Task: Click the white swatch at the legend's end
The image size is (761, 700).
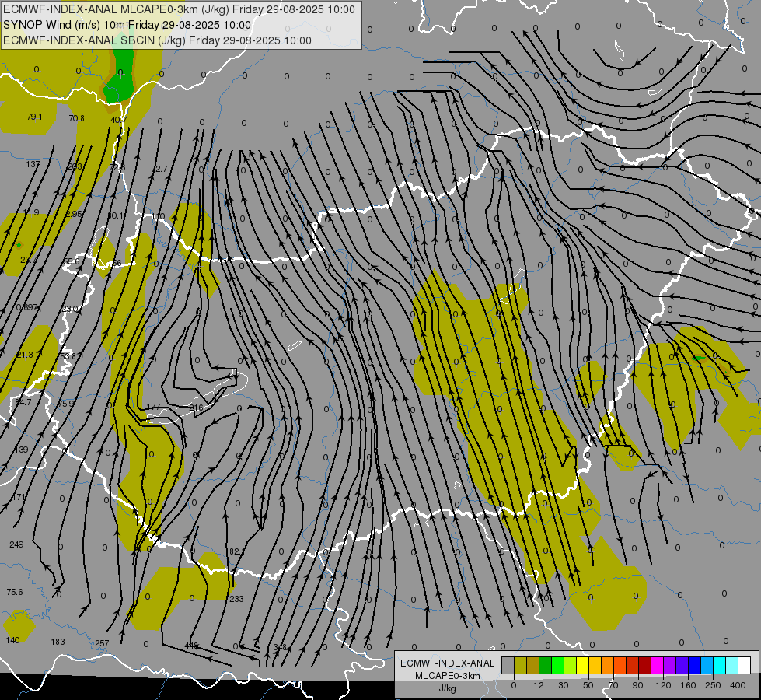Action: pos(745,665)
